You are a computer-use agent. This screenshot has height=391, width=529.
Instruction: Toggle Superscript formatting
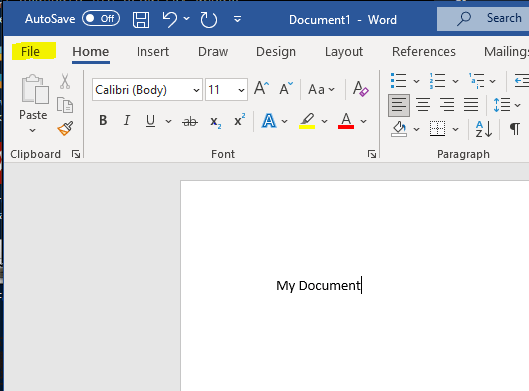(x=240, y=120)
